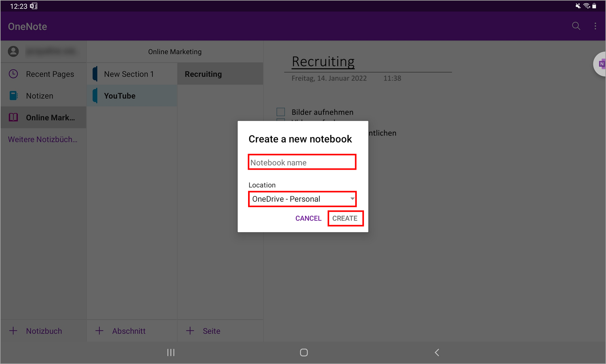Tap the status bar clock 12:23
606x364 pixels.
coord(19,6)
